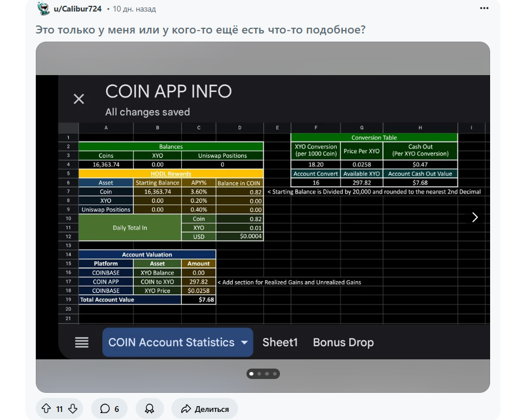Image resolution: width=508 pixels, height=420 pixels.
Task: Click the 'Starting Balance is Divided' note
Action: click(x=374, y=192)
